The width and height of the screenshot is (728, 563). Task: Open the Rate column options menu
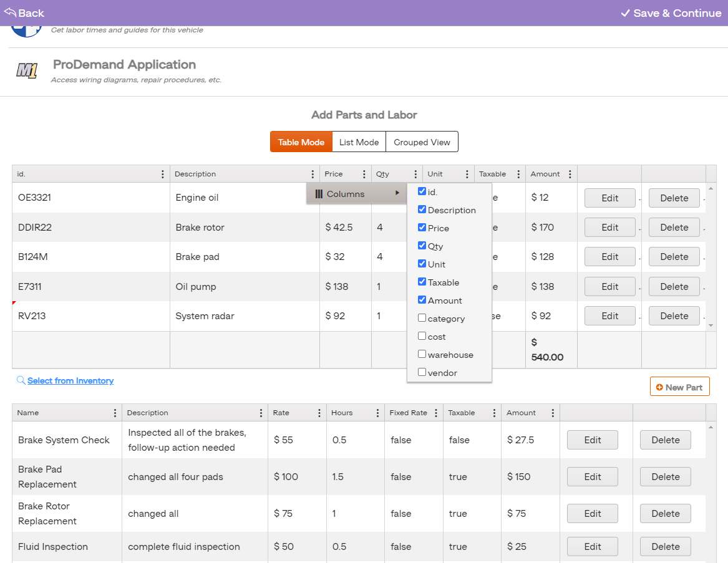click(x=319, y=413)
